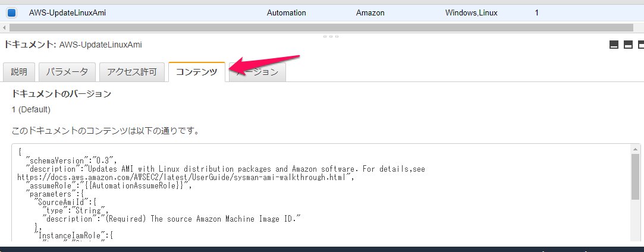Click the horizontal scrollbar left arrow

[x=5, y=27]
